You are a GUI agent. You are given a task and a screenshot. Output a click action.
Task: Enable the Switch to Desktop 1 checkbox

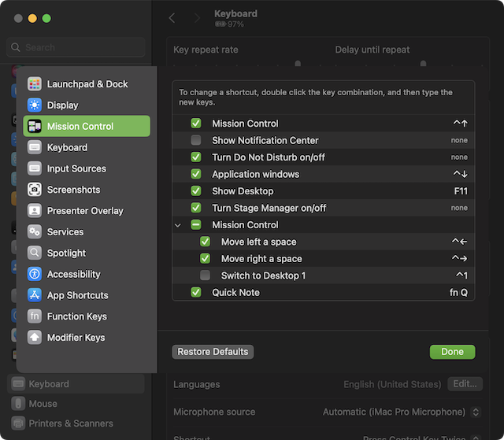[x=206, y=275]
